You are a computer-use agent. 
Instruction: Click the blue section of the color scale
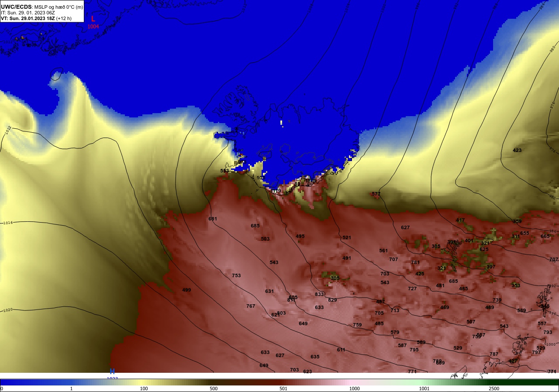[x=35, y=382]
